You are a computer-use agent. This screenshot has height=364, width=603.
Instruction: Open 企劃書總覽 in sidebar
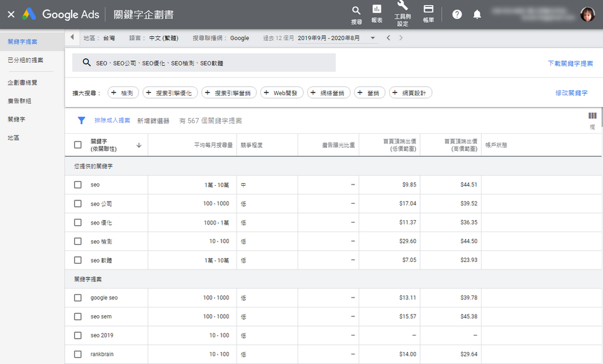pyautogui.click(x=22, y=82)
